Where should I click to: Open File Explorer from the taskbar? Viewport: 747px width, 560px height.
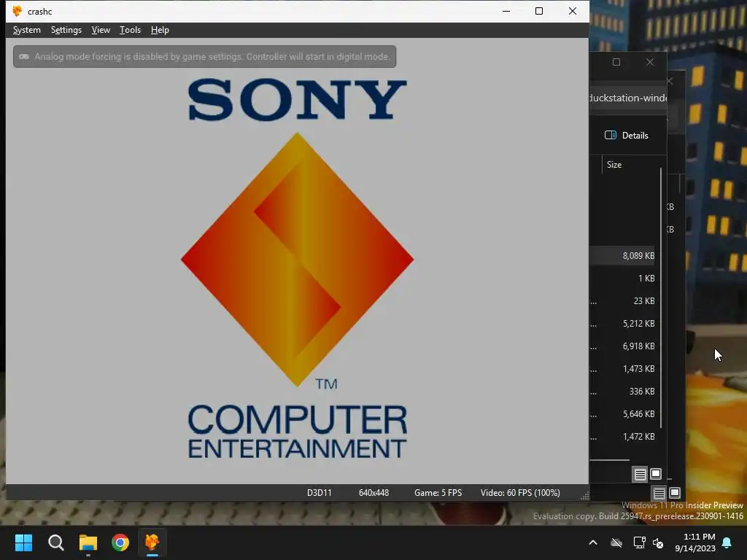[88, 542]
